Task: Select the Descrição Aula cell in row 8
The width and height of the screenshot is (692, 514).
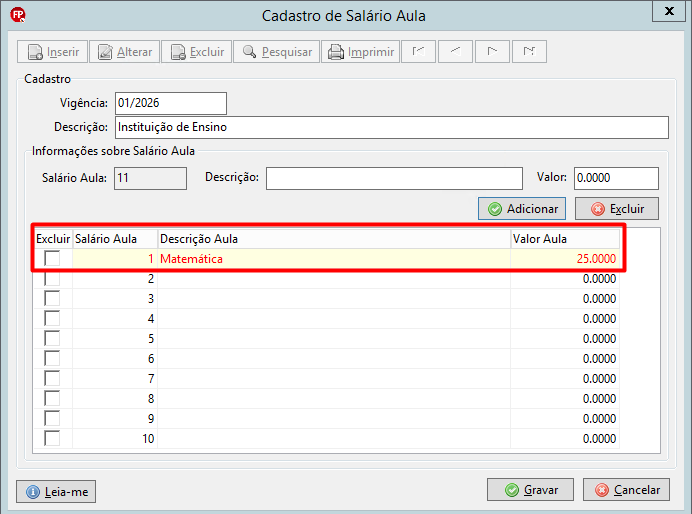Action: coord(334,398)
